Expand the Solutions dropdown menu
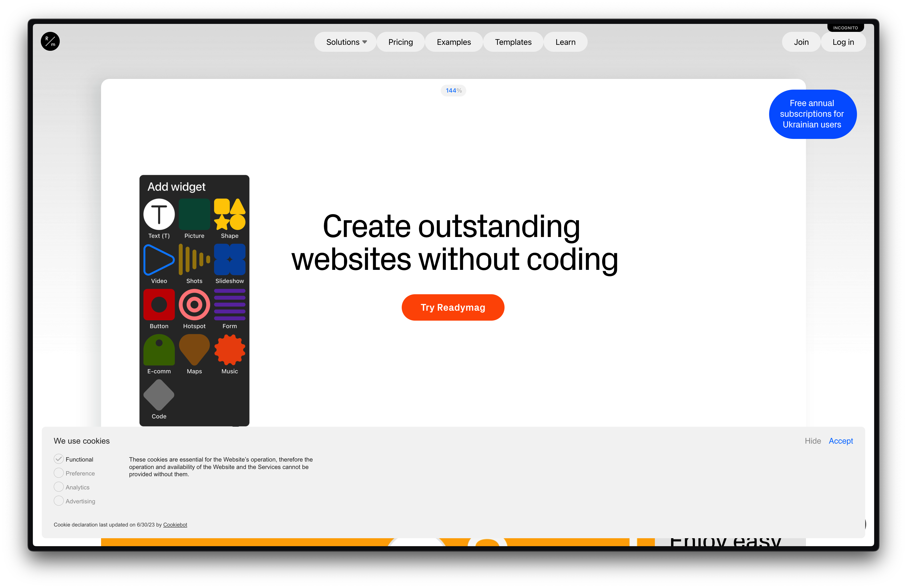This screenshot has width=907, height=588. pyautogui.click(x=346, y=42)
